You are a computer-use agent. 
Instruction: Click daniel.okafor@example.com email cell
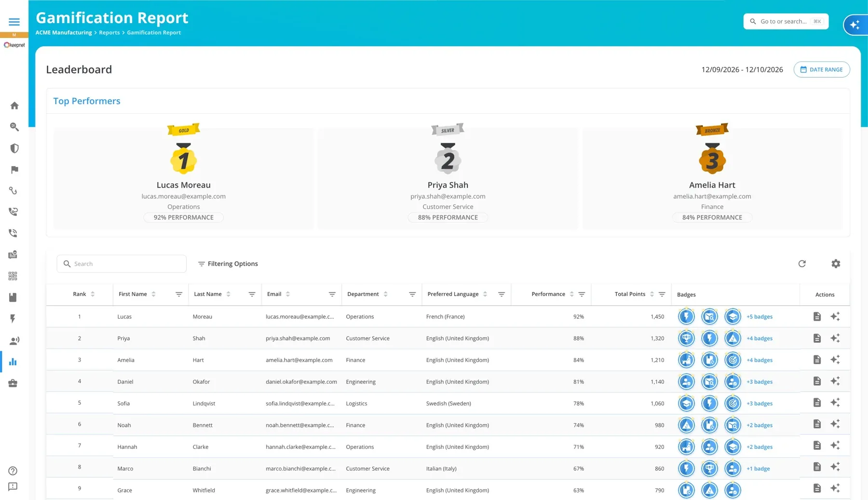pyautogui.click(x=301, y=382)
